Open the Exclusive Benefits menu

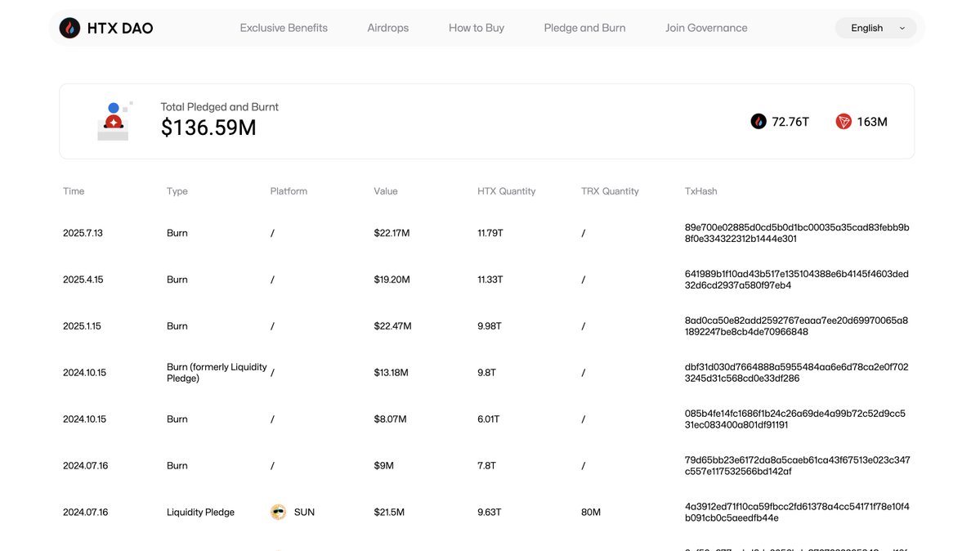coord(284,28)
